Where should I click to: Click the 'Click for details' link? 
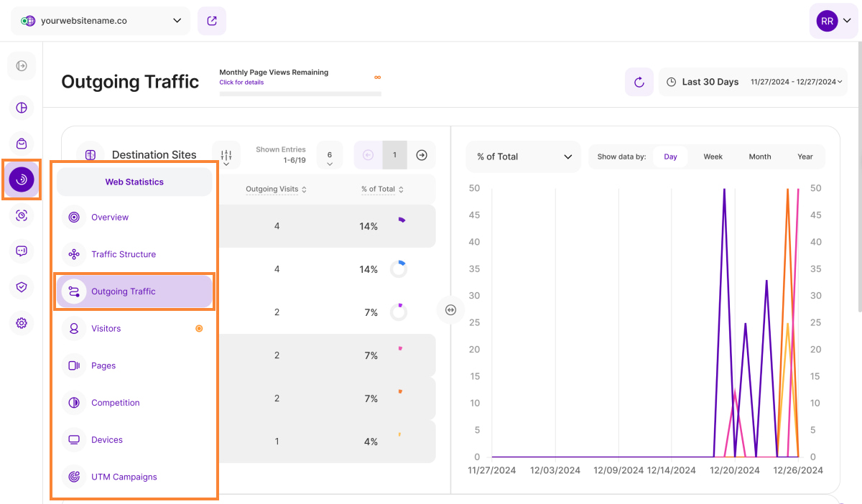(x=241, y=83)
